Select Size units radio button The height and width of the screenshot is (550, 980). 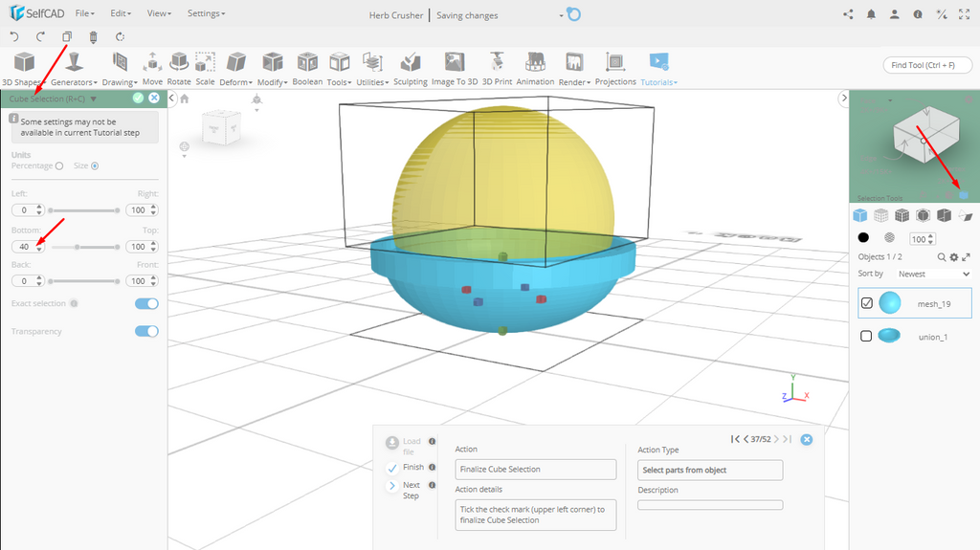95,165
